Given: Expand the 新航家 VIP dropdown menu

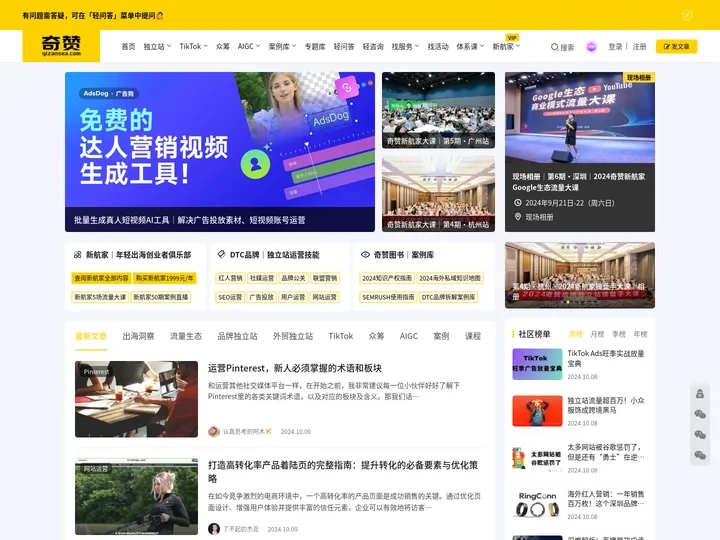Looking at the screenshot, I should pyautogui.click(x=506, y=46).
